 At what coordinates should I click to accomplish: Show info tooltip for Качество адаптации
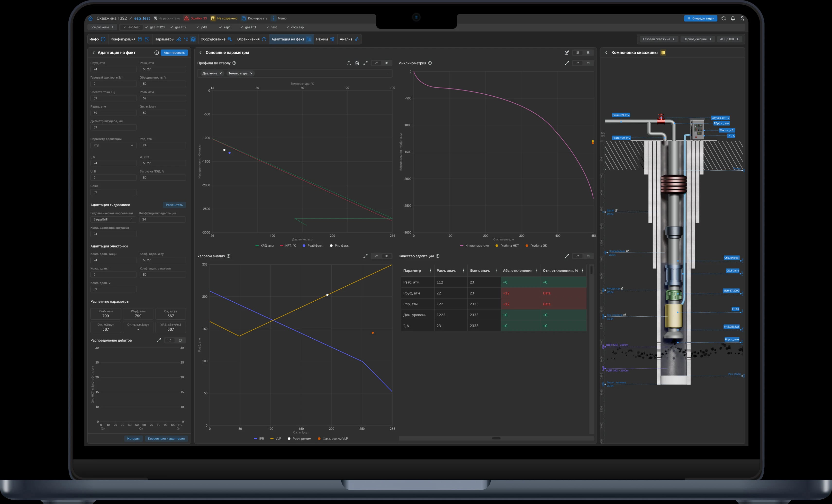[438, 256]
